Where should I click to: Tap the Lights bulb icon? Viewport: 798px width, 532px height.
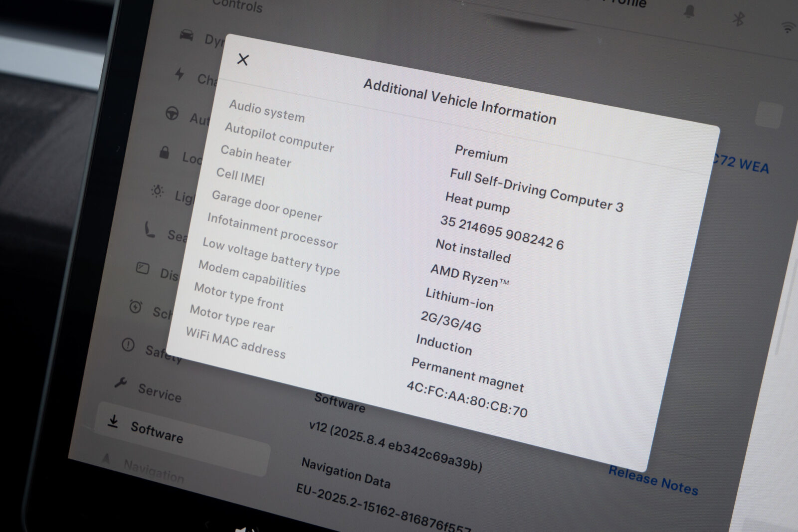tap(158, 190)
